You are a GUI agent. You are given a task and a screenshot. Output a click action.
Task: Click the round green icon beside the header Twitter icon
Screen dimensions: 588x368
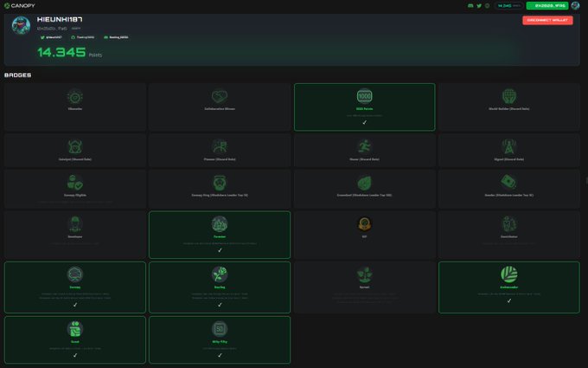(x=487, y=6)
